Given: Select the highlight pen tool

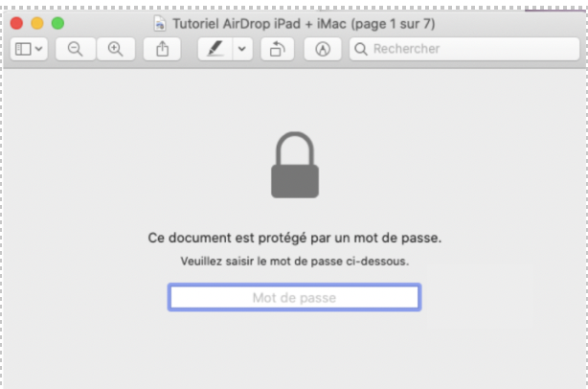Looking at the screenshot, I should click(215, 49).
